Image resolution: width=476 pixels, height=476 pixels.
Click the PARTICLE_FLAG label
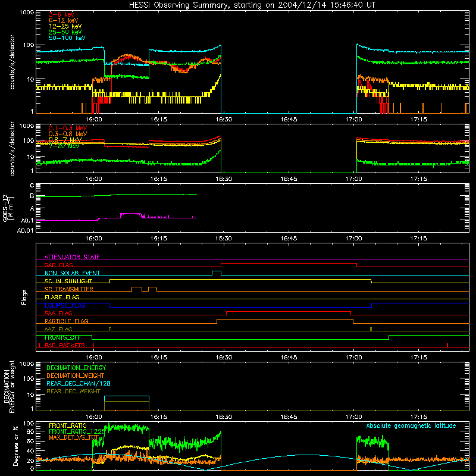(67, 321)
